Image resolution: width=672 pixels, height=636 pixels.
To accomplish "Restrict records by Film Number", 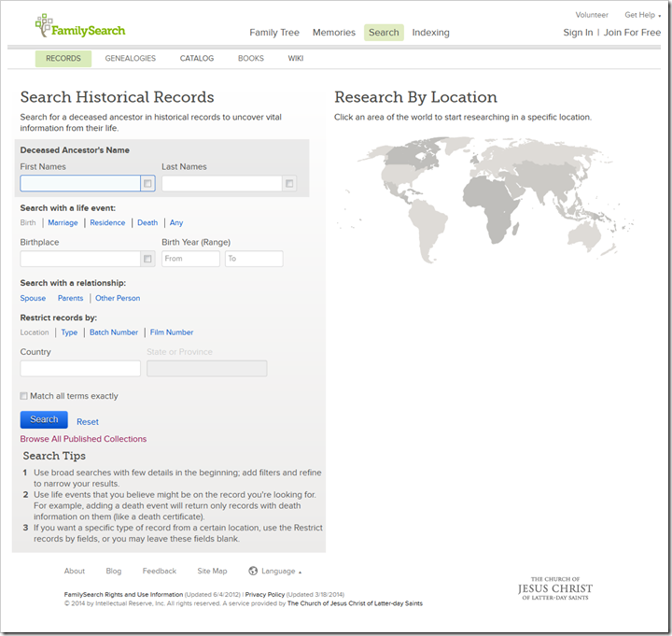I will pyautogui.click(x=172, y=332).
